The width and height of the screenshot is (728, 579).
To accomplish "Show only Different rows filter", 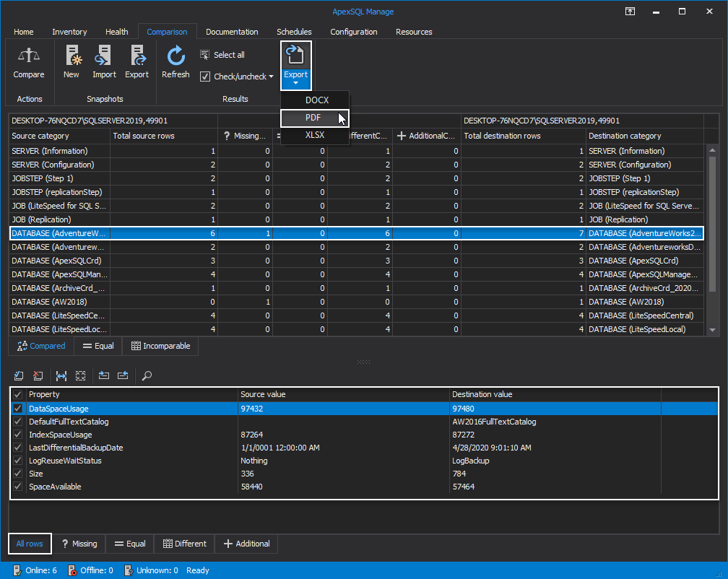I will tap(185, 544).
